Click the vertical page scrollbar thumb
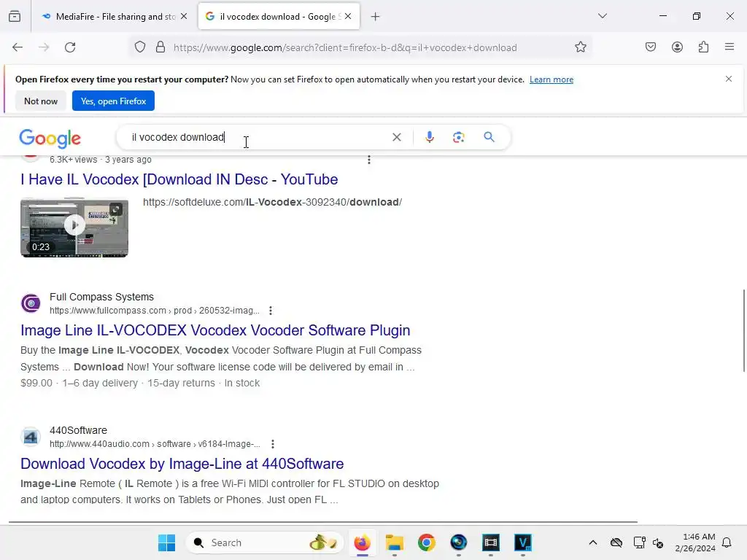The width and height of the screenshot is (747, 560). pyautogui.click(x=743, y=330)
